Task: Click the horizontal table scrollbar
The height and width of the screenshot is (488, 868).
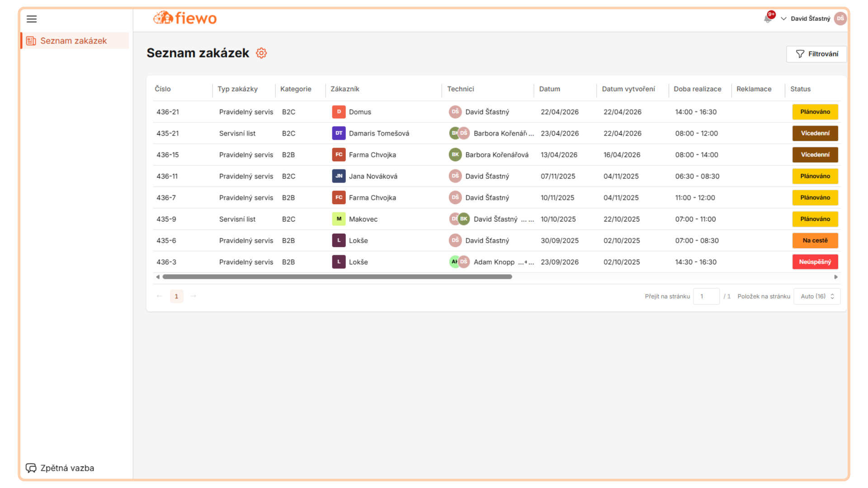Action: [x=337, y=277]
